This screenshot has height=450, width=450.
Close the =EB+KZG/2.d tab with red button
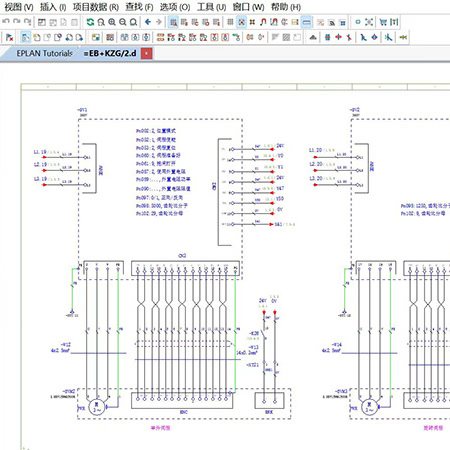(x=147, y=53)
